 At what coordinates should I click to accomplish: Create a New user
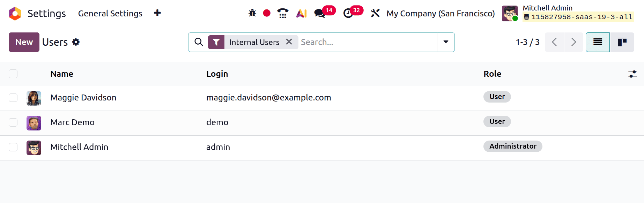coord(24,42)
